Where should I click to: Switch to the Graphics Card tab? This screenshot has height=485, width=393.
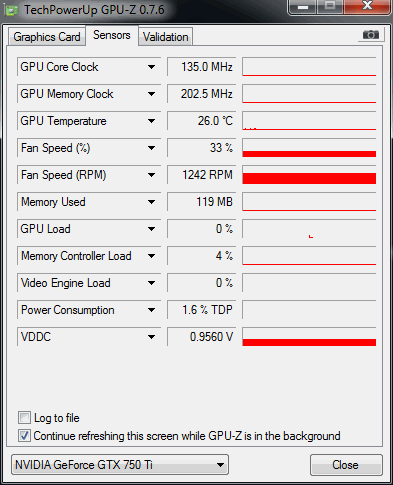pos(47,37)
